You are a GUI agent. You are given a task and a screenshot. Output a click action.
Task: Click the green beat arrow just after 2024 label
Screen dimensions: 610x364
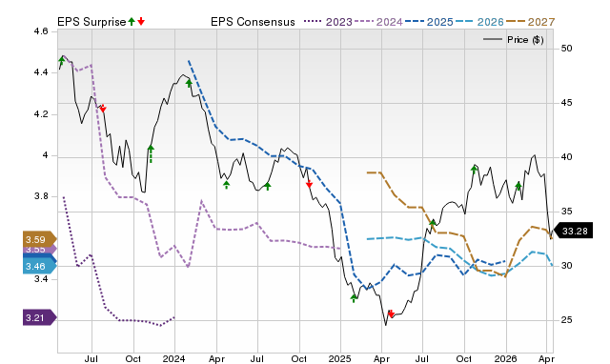tap(189, 83)
